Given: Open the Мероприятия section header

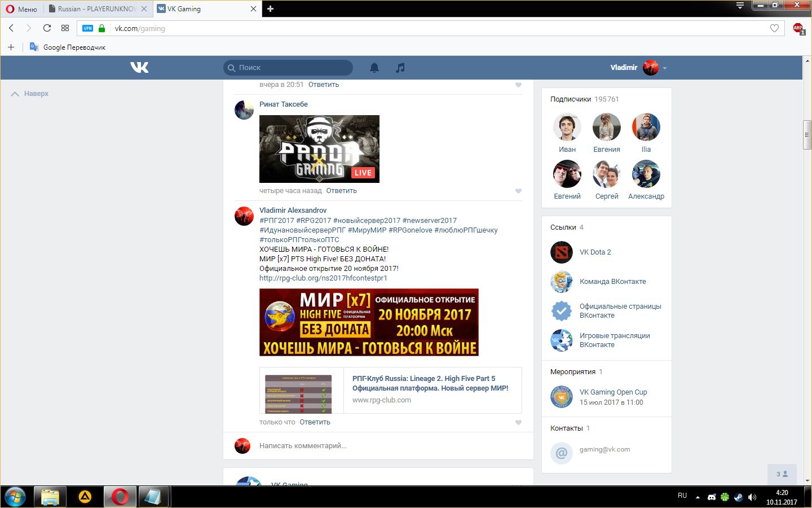Looking at the screenshot, I should click(576, 372).
